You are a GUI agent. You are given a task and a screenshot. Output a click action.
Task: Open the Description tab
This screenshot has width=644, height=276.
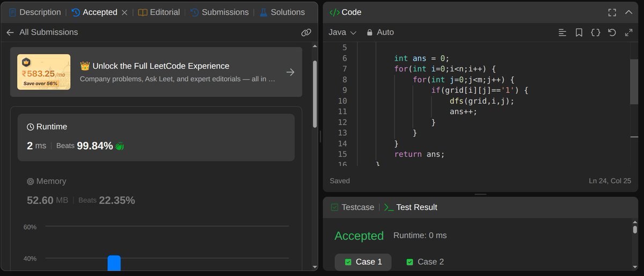(x=35, y=12)
